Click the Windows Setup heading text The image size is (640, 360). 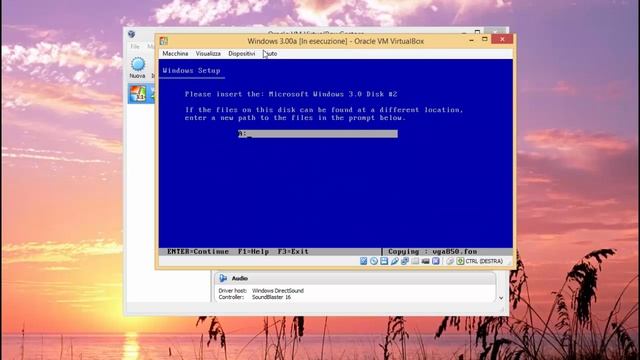coord(191,71)
